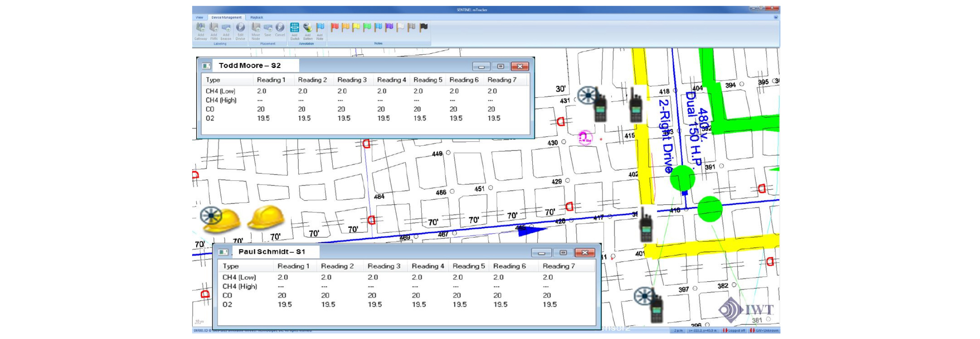Pick the white note flag

tap(400, 27)
